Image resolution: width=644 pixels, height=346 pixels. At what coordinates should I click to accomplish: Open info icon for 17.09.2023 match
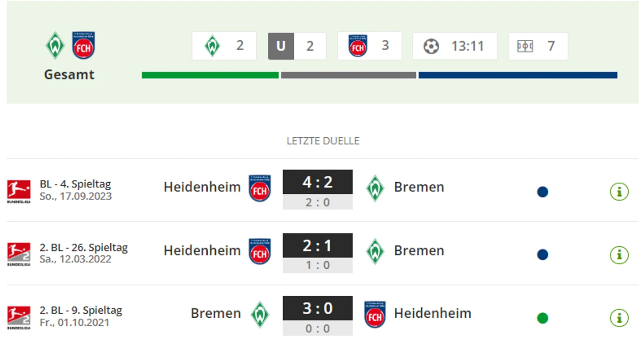click(x=619, y=192)
